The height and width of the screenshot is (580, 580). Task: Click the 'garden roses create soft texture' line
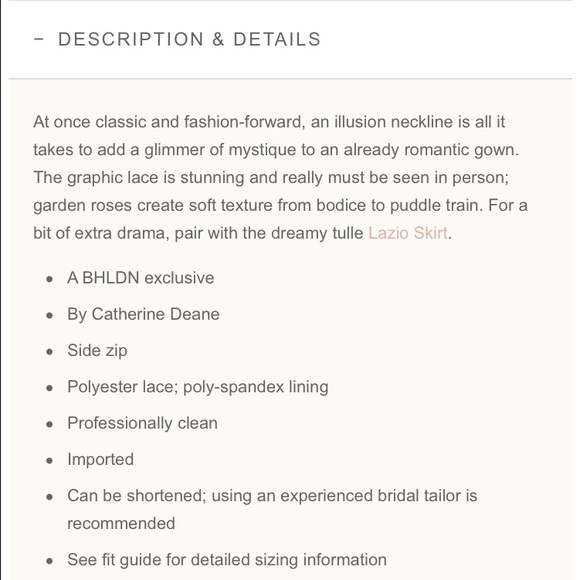(258, 205)
